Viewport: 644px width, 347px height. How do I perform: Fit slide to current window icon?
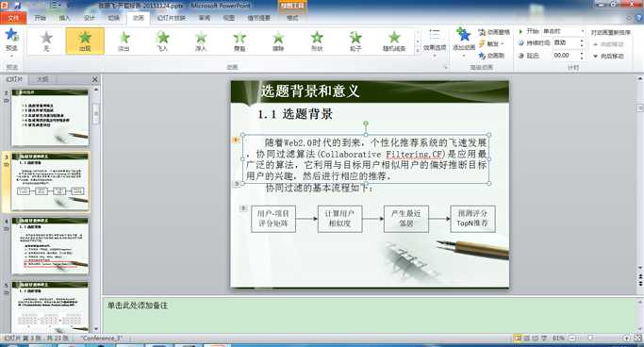pyautogui.click(x=637, y=338)
